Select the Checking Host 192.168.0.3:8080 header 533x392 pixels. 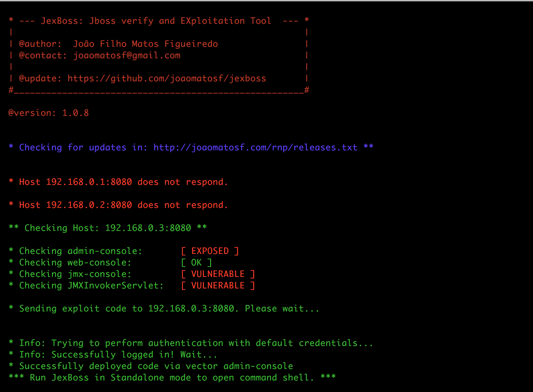pyautogui.click(x=108, y=228)
